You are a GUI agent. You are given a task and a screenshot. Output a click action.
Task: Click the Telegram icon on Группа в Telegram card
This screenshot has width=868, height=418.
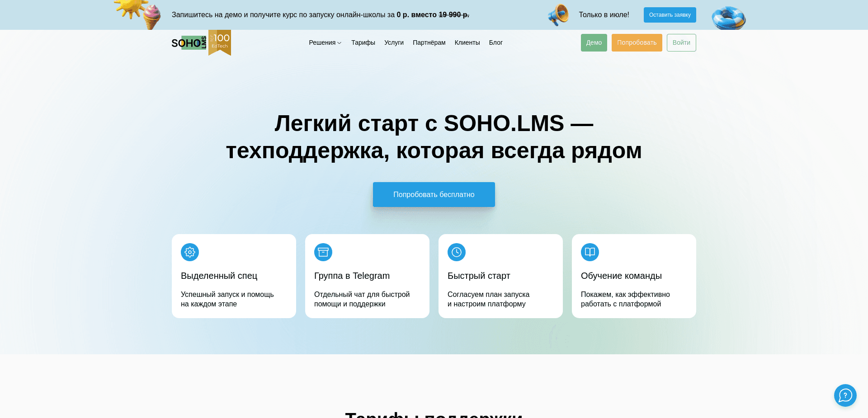(x=323, y=252)
